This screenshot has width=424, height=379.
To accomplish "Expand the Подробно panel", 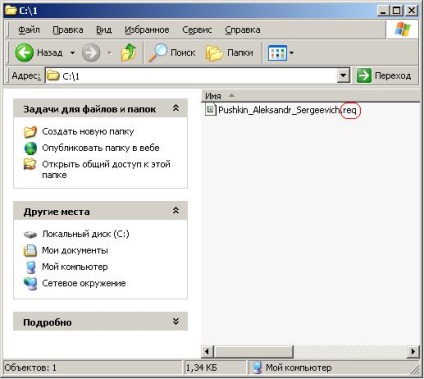I will click(176, 321).
